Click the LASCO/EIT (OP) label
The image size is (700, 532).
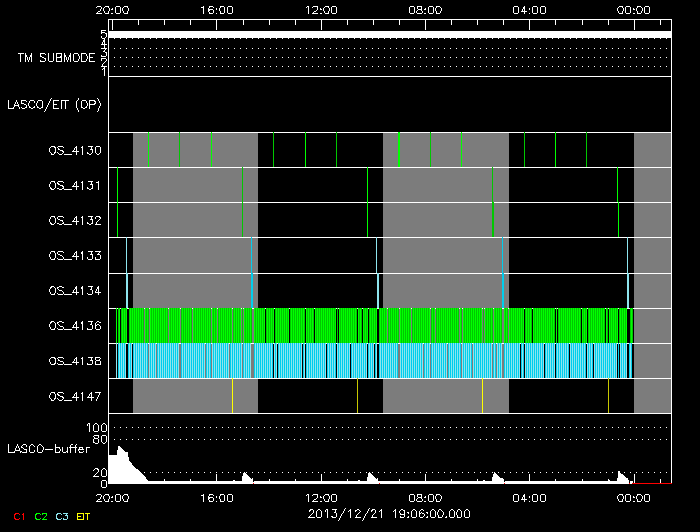tap(58, 104)
